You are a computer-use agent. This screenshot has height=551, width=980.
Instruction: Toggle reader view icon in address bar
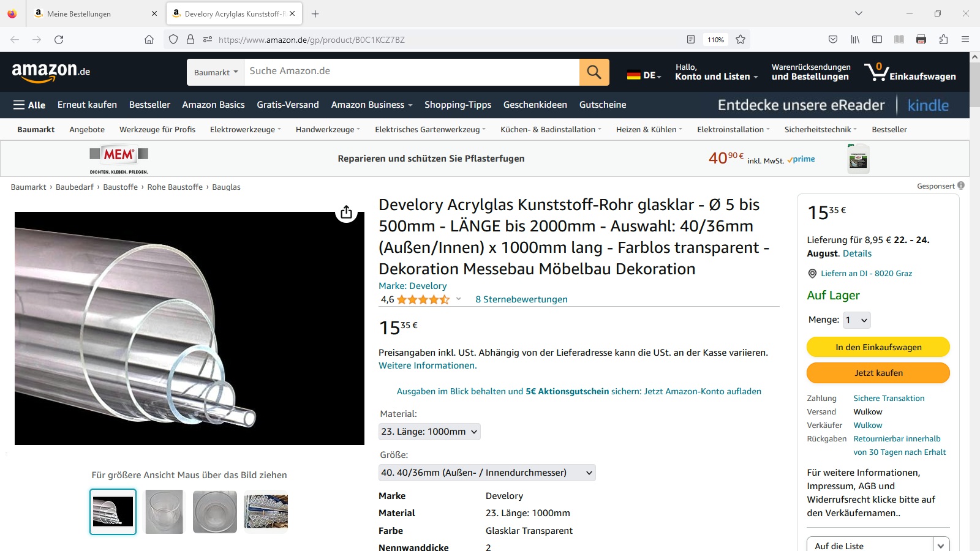[691, 40]
